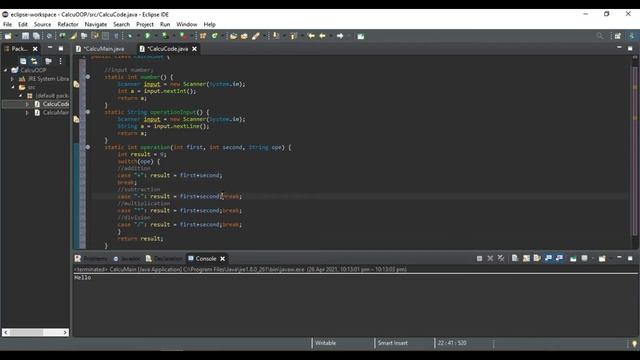Screen dimensions: 640x360
Task: Close the CalcuCode.java tab
Action: (x=195, y=49)
